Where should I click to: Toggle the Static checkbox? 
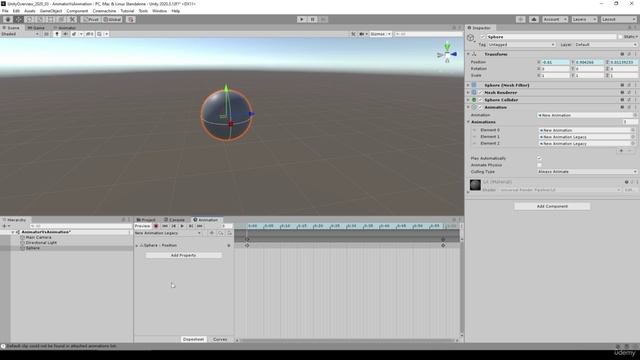pos(620,37)
